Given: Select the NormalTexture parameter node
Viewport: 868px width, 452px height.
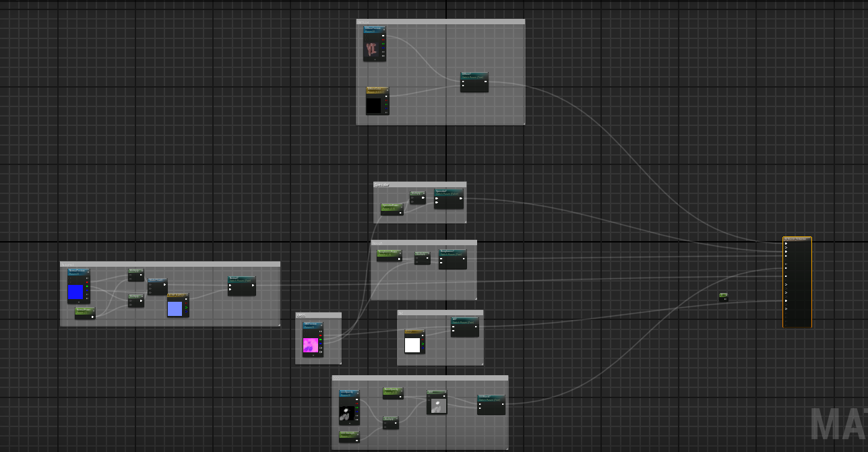Looking at the screenshot, I should 78,286.
